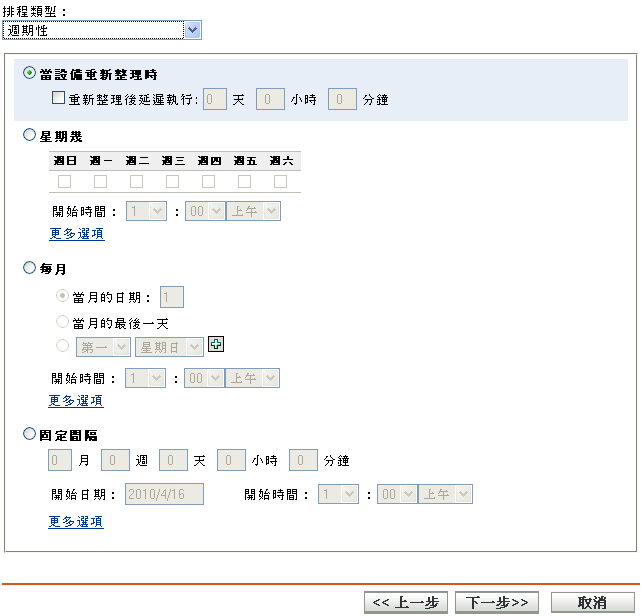The height and width of the screenshot is (616, 642).
Task: Check the 週一 checkbox
Action: [100, 181]
